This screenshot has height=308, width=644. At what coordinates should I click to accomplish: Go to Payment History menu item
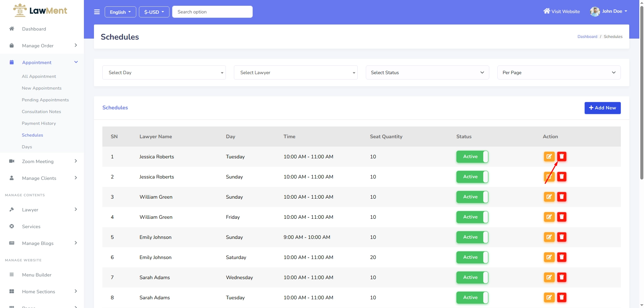pyautogui.click(x=39, y=123)
